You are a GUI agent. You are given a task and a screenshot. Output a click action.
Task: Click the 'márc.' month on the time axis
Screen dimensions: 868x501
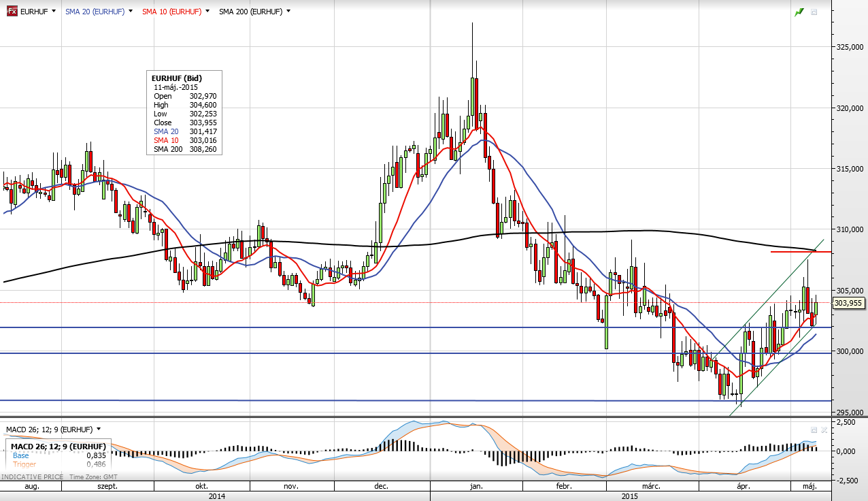click(652, 486)
